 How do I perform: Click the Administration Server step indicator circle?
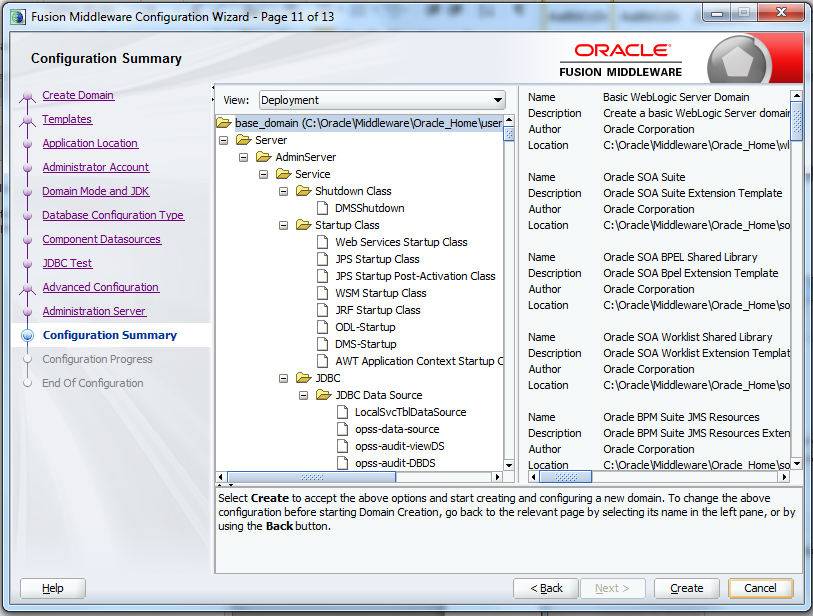(x=26, y=311)
